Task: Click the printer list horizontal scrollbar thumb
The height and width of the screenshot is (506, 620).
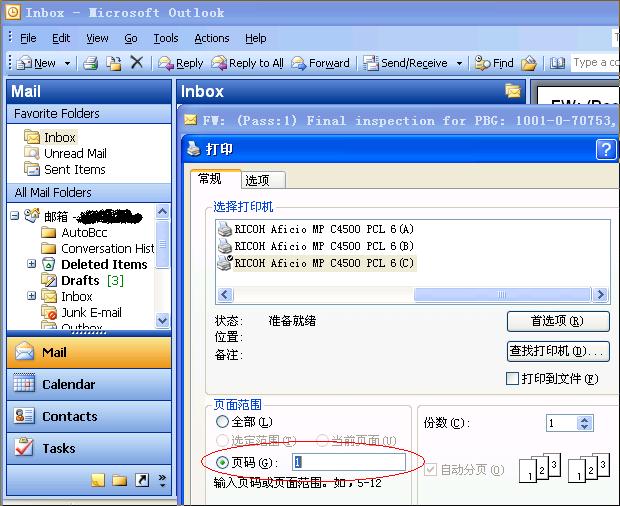Action: tap(502, 295)
